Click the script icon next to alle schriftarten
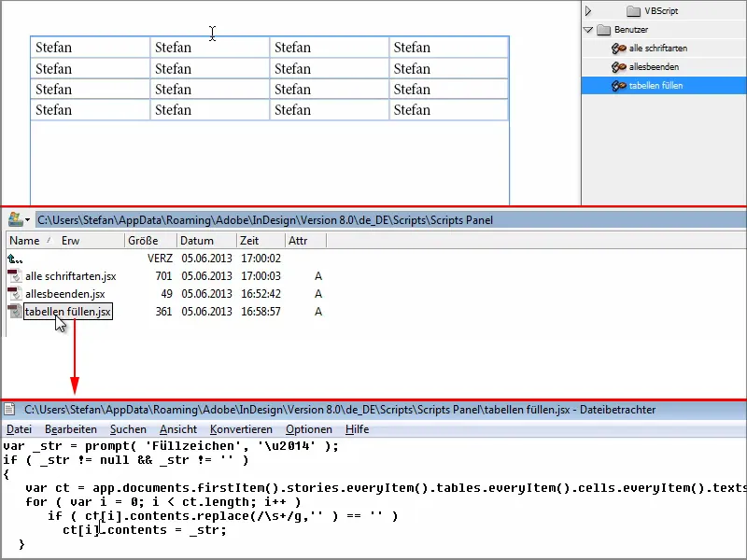Screen dimensions: 747x560 tap(618, 49)
